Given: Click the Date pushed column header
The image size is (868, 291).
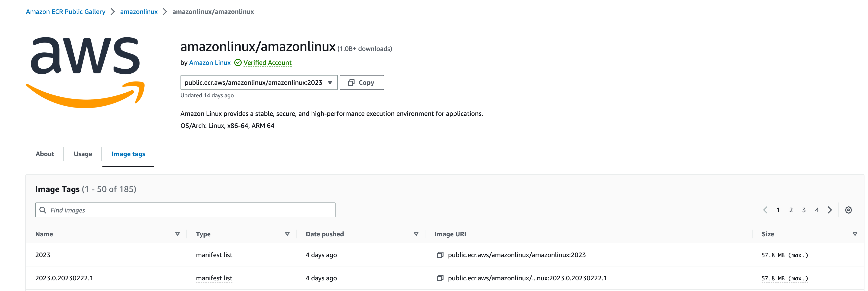Looking at the screenshot, I should tap(325, 234).
